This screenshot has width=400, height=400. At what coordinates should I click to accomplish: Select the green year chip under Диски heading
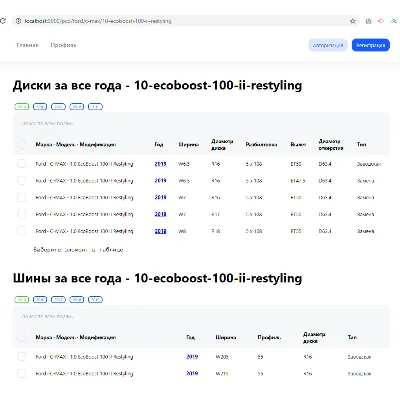click(x=22, y=107)
